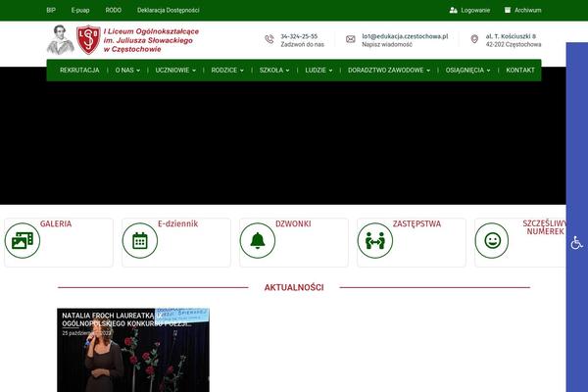Expand the OSIĄGNIĘCIA dropdown menu
588x392 pixels.
(467, 71)
